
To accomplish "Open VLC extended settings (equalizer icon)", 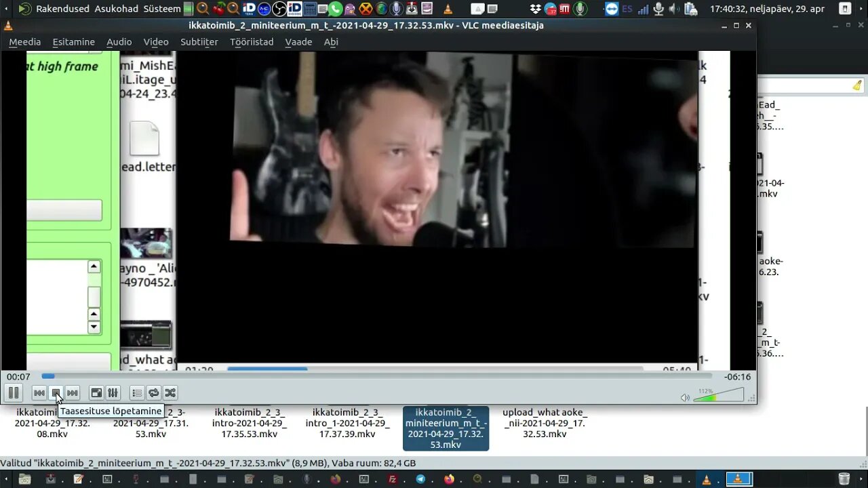I will [113, 392].
